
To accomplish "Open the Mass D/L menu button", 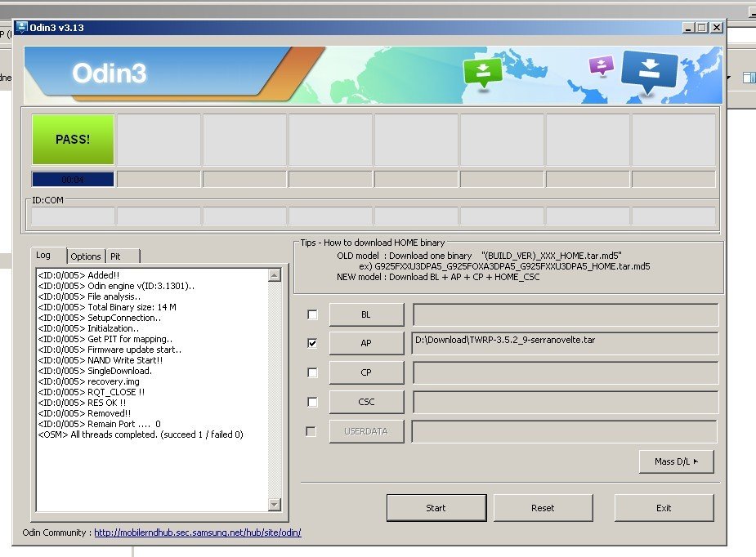I will point(677,461).
